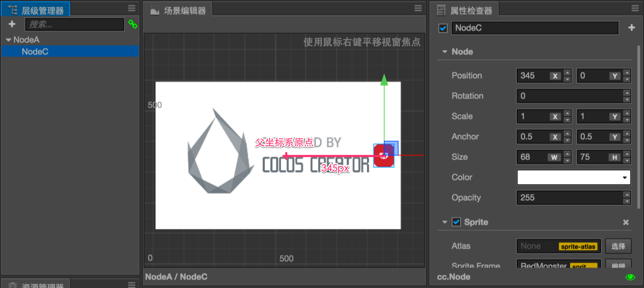Decrease Opacity with its down arrow
The image size is (644, 288).
click(x=627, y=201)
